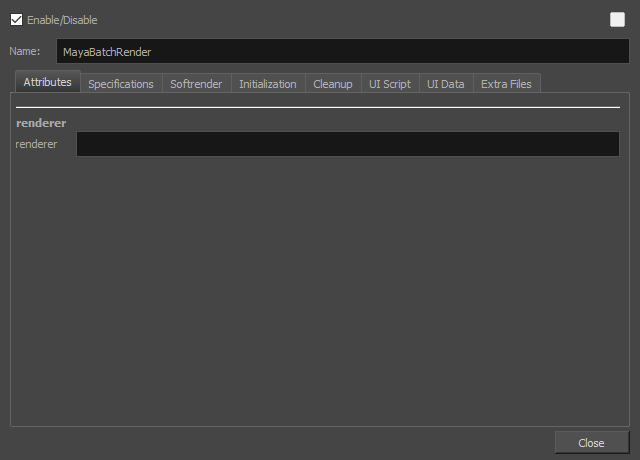Open the Specifications tab
This screenshot has height=460, width=640.
(x=121, y=84)
